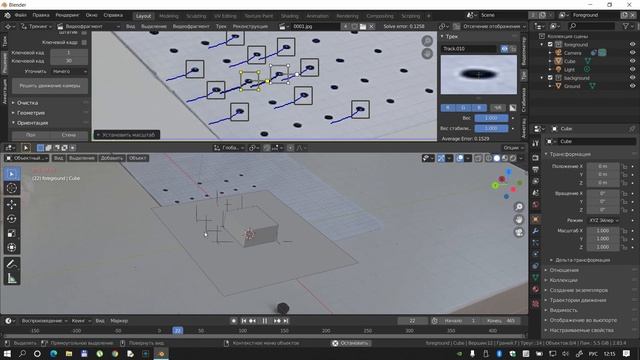Adjust the Вес slider value
Screen dimensions: 640x360
491,118
